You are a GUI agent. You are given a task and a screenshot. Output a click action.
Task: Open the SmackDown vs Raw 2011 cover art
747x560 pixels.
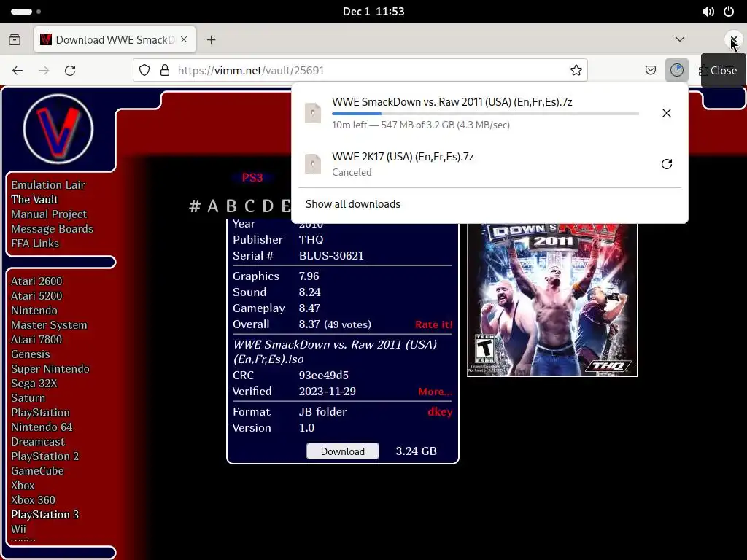click(552, 300)
